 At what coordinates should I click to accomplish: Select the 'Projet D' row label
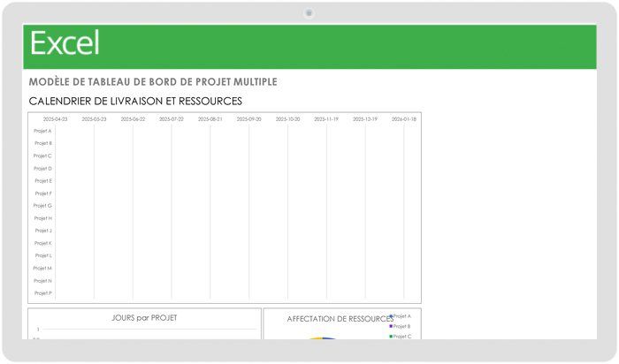[42, 169]
